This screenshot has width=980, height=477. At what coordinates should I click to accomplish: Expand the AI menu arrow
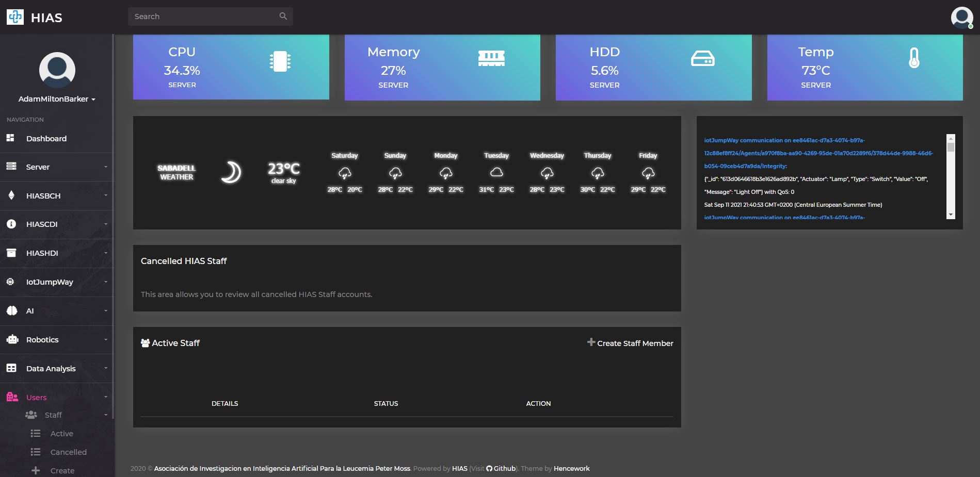pos(106,310)
